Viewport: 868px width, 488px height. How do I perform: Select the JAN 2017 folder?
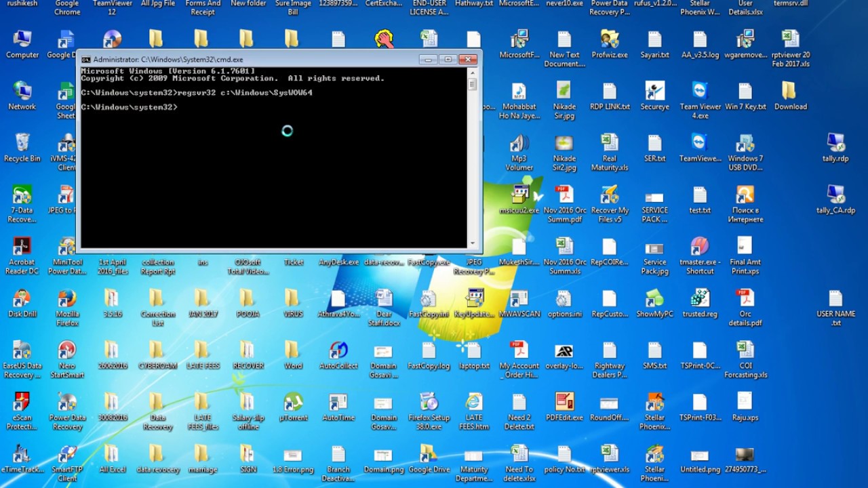203,303
